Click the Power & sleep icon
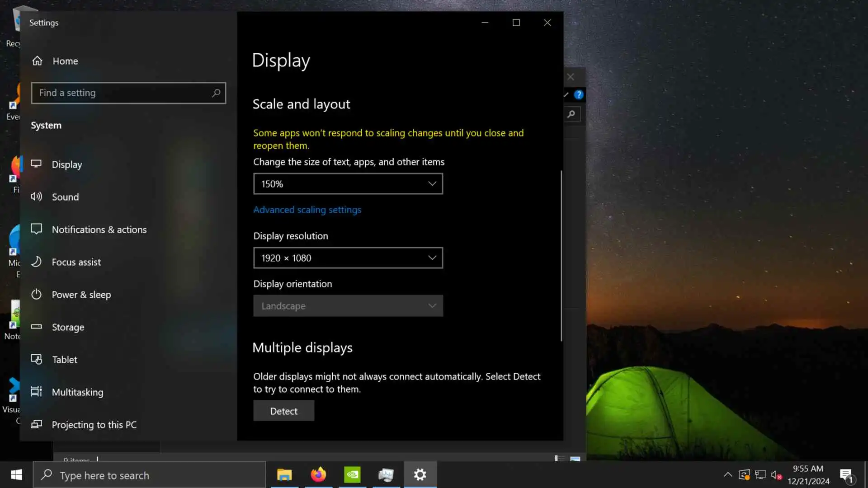868x488 pixels. tap(37, 295)
